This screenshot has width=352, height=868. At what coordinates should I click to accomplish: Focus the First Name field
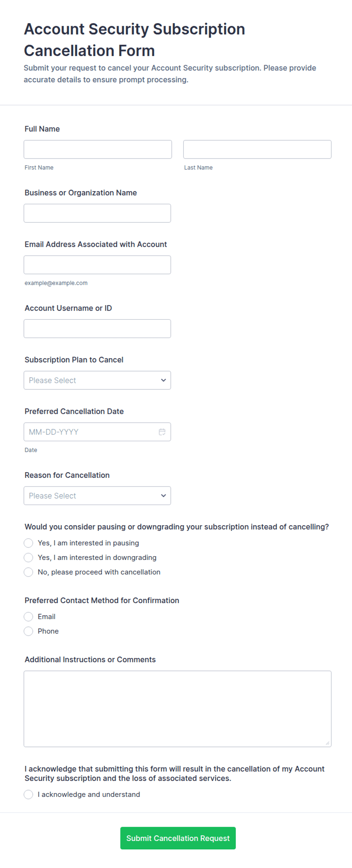pos(98,149)
